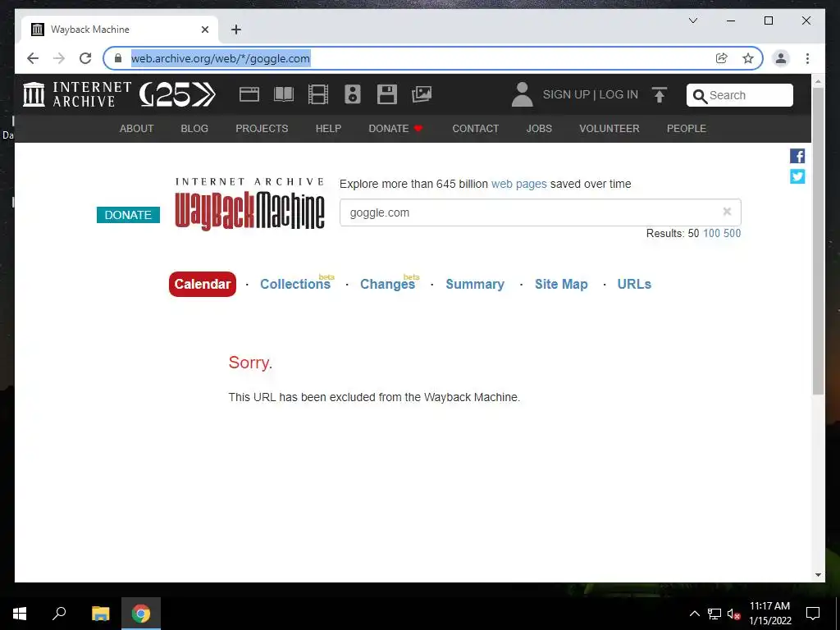Click Chrome icon in taskbar
The height and width of the screenshot is (630, 840).
point(141,614)
